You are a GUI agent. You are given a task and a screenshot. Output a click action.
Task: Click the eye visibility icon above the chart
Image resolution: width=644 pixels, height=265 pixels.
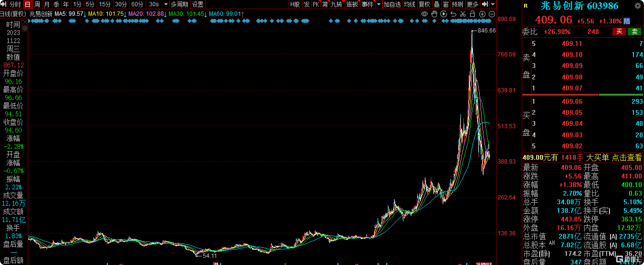424,14
